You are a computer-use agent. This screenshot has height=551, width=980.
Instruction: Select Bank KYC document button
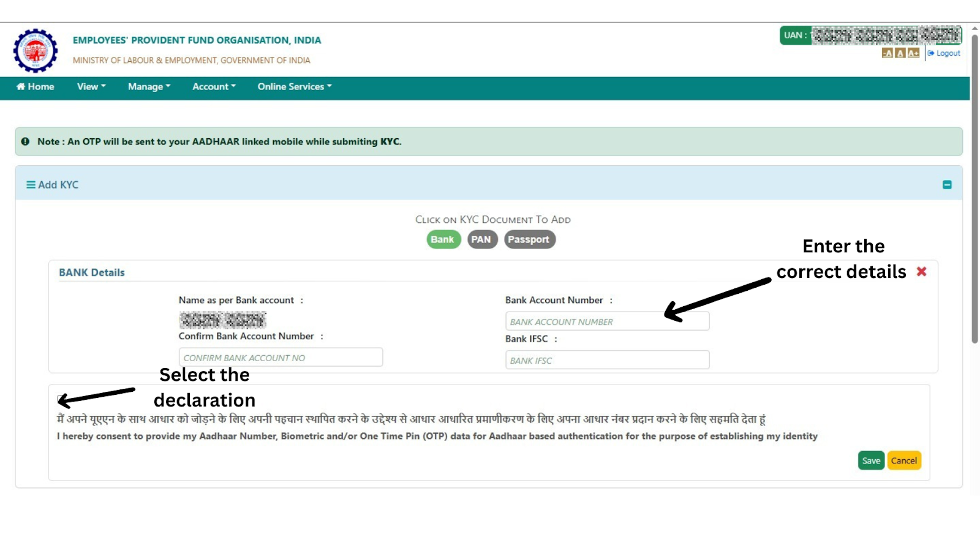click(442, 239)
